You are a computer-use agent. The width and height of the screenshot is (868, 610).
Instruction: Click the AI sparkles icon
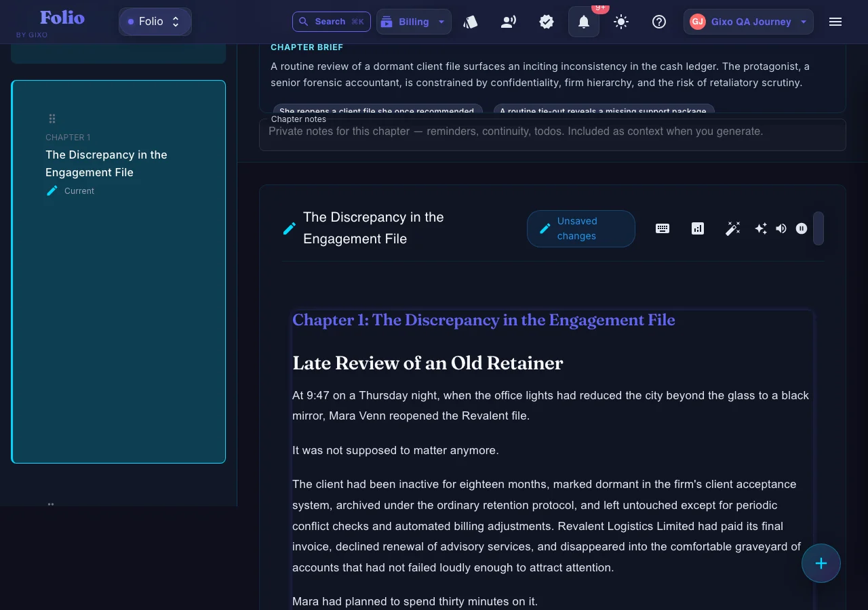[x=761, y=228]
